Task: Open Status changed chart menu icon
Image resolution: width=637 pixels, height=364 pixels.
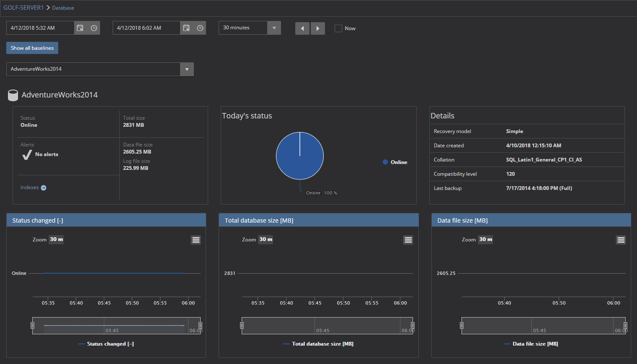Action: point(196,240)
